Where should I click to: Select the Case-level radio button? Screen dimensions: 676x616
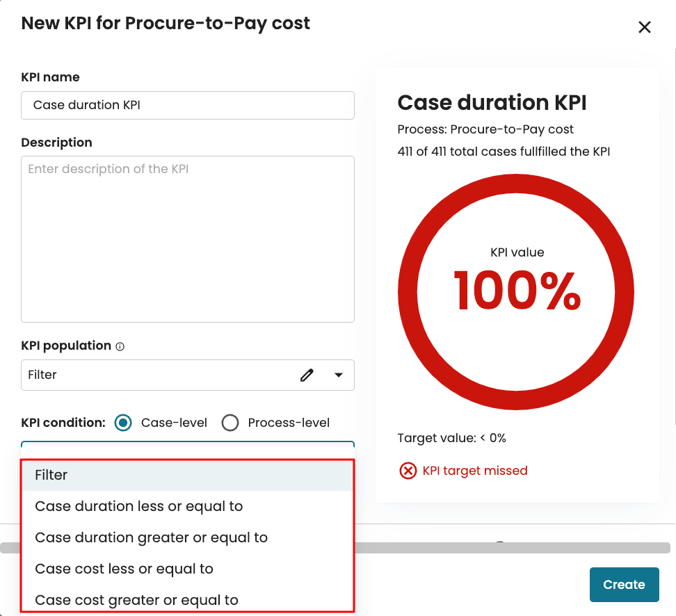pyautogui.click(x=123, y=423)
